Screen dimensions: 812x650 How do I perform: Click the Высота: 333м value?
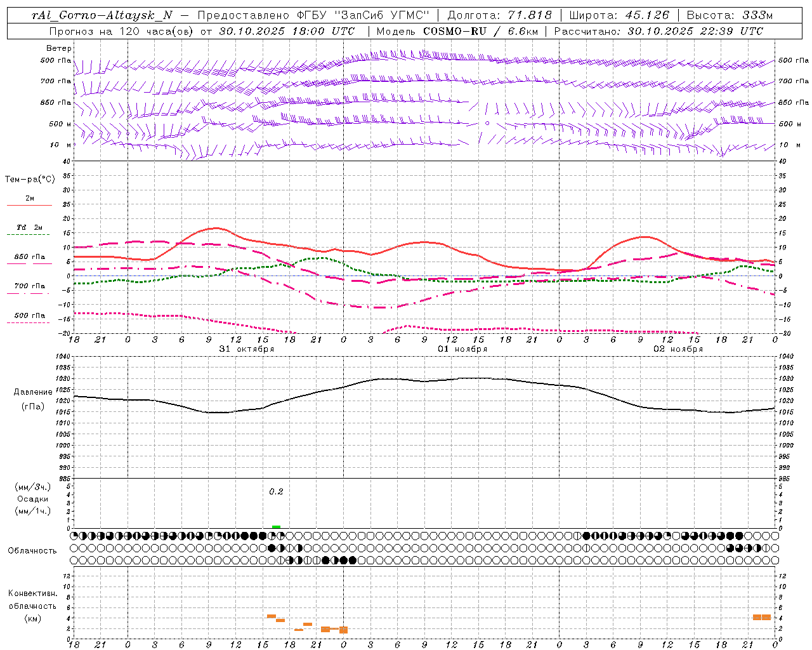click(x=730, y=15)
